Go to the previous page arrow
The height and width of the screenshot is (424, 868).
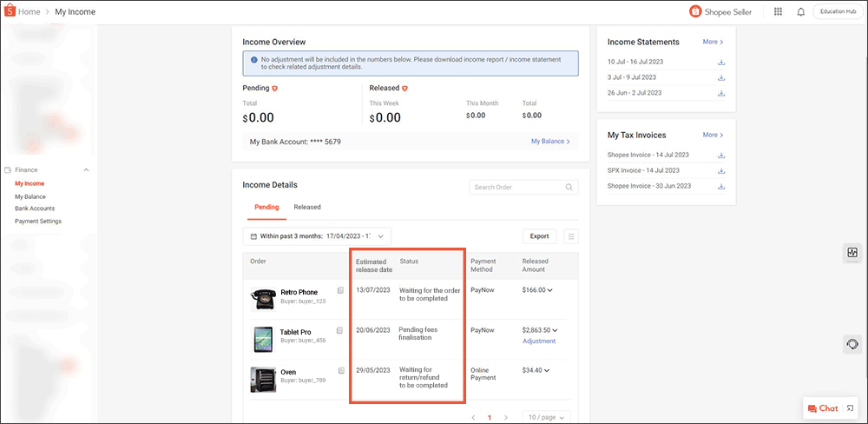[x=473, y=417]
